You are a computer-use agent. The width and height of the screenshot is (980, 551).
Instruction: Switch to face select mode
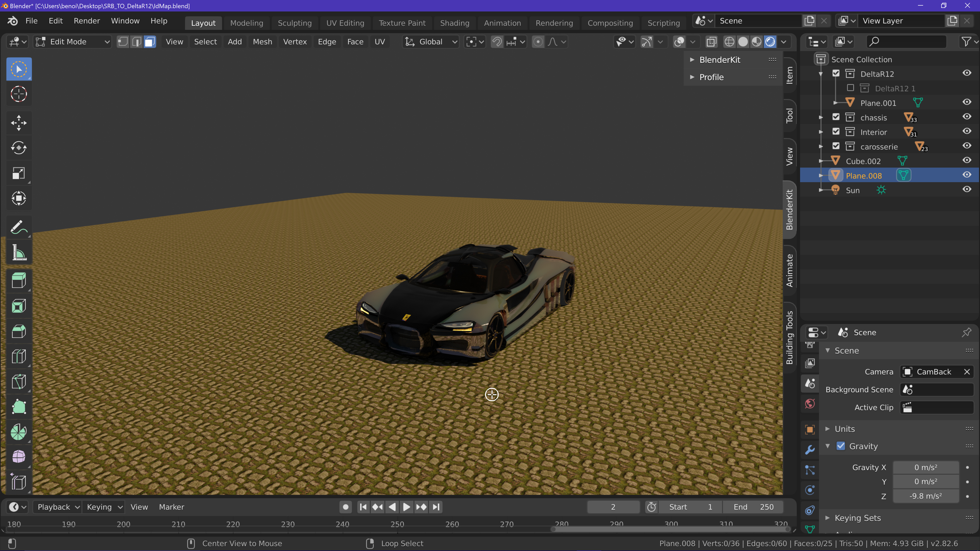click(x=150, y=42)
